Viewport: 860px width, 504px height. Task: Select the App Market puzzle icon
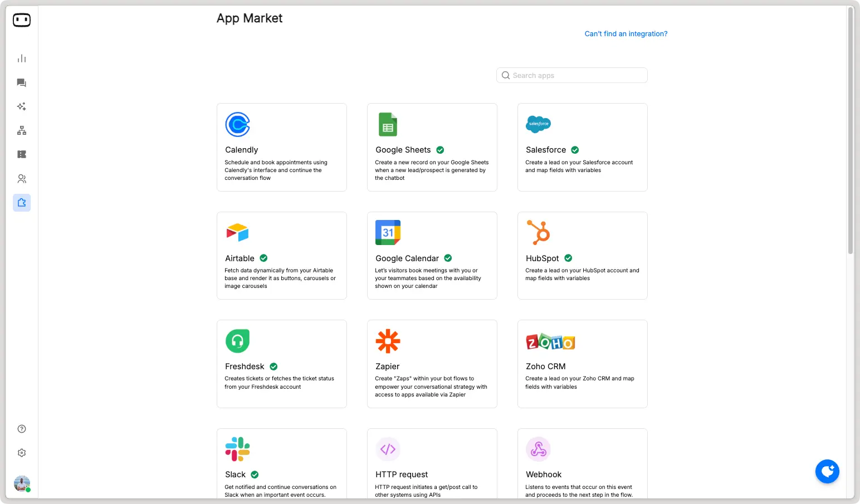tap(21, 202)
